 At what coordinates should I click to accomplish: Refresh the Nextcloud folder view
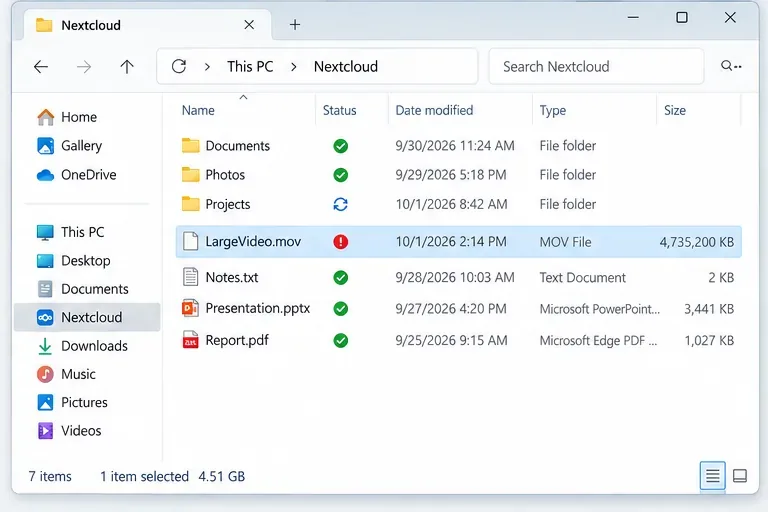pos(179,66)
